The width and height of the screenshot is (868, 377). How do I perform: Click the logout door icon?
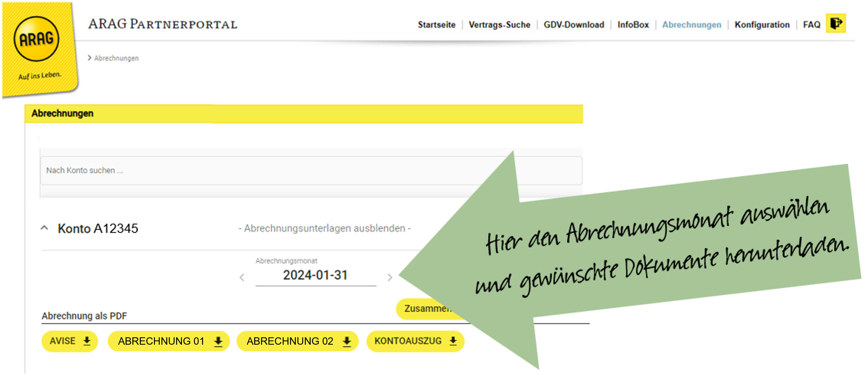point(836,24)
